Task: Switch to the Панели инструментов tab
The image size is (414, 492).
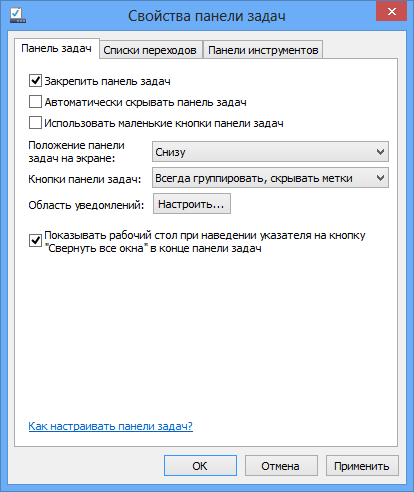Action: pyautogui.click(x=263, y=50)
